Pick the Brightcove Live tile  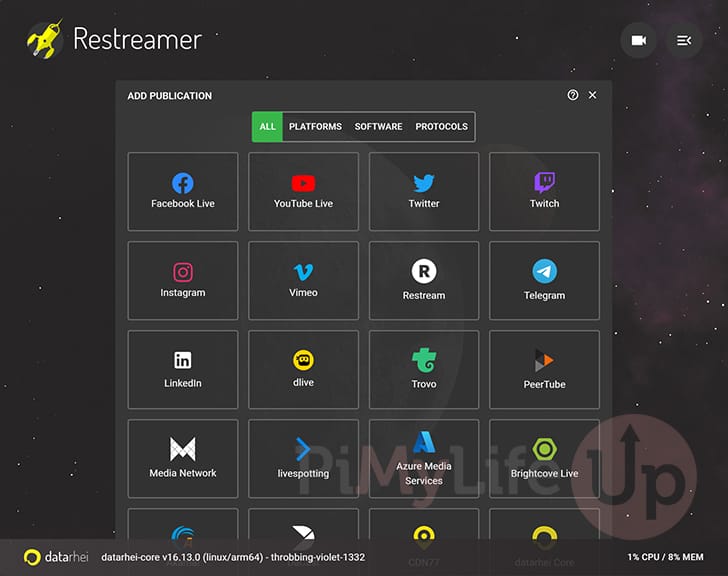[x=544, y=459]
